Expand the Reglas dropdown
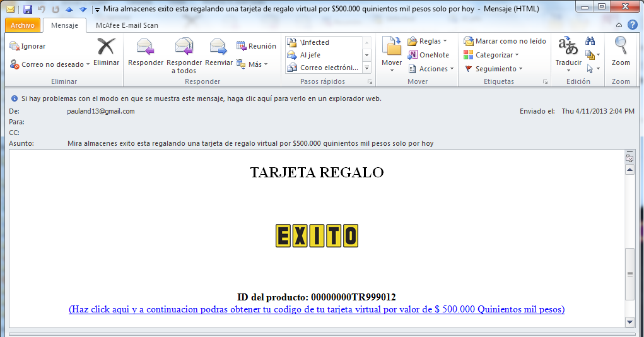Image resolution: width=644 pixels, height=337 pixels. 427,41
